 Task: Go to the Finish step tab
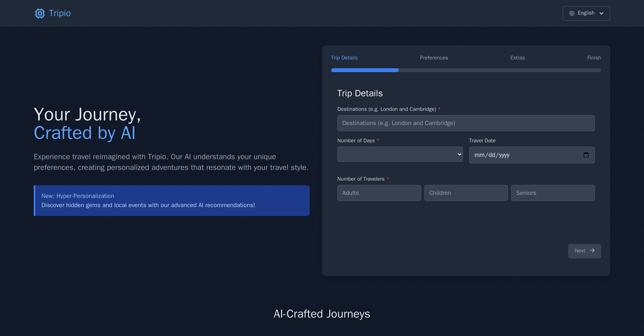click(x=594, y=58)
